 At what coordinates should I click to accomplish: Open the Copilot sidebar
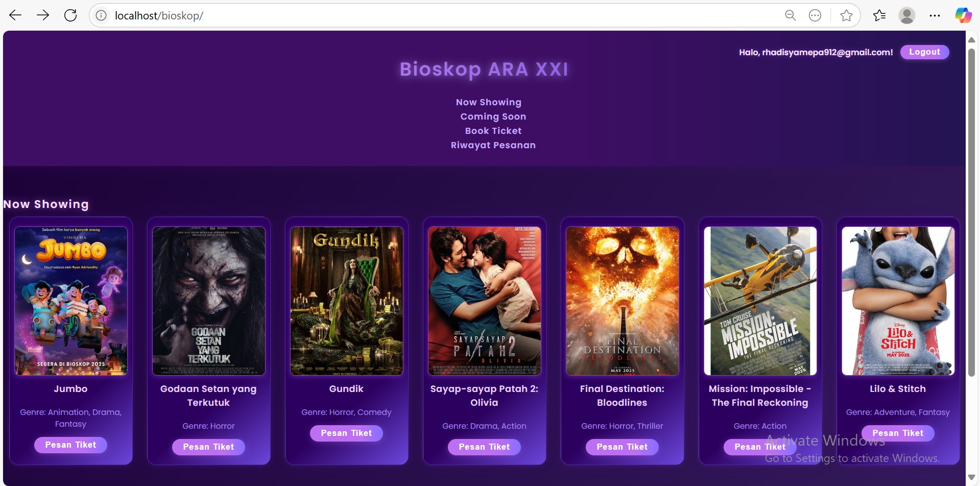pos(963,15)
